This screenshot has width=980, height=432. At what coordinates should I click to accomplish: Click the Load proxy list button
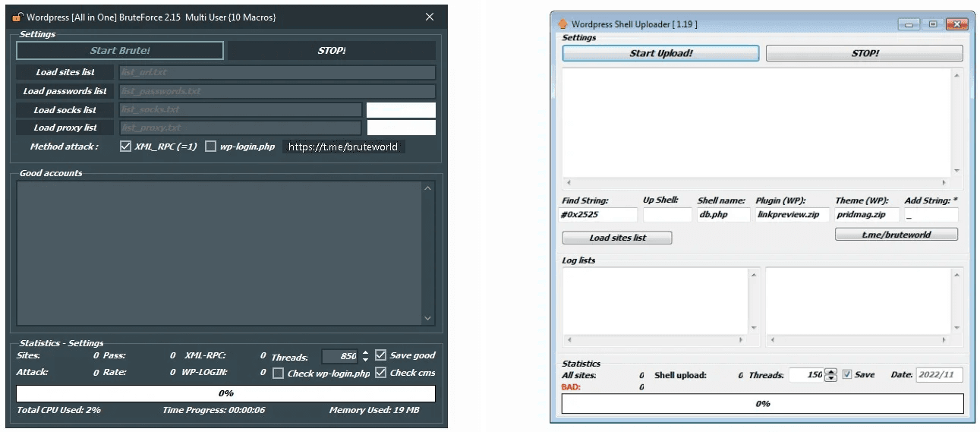[x=65, y=128]
